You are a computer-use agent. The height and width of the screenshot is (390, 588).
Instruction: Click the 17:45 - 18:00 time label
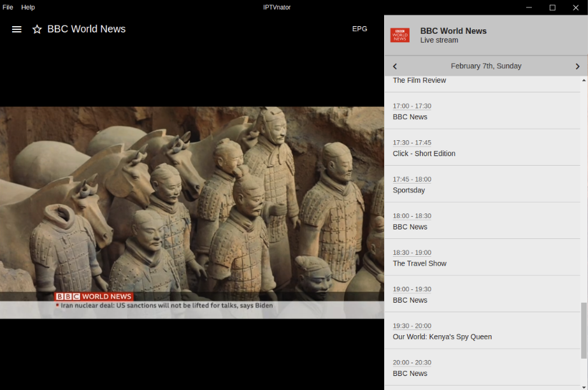coord(412,179)
